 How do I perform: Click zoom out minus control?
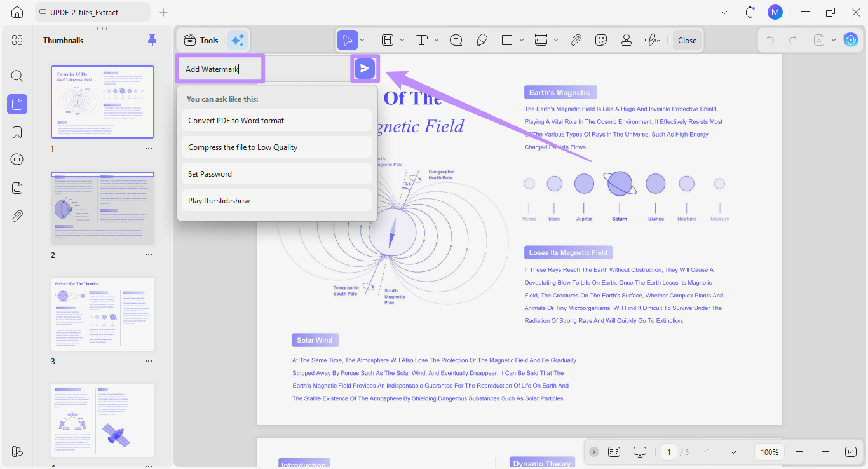click(800, 452)
